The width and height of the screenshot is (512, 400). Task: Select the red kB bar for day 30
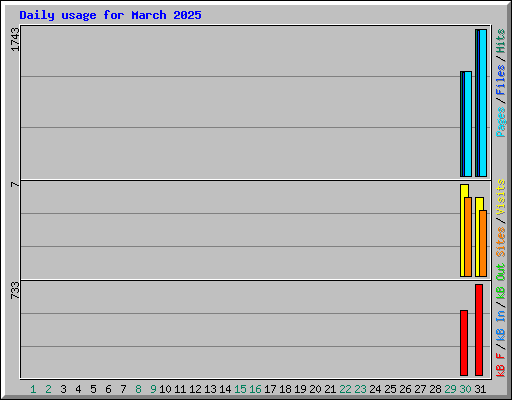tap(464, 343)
